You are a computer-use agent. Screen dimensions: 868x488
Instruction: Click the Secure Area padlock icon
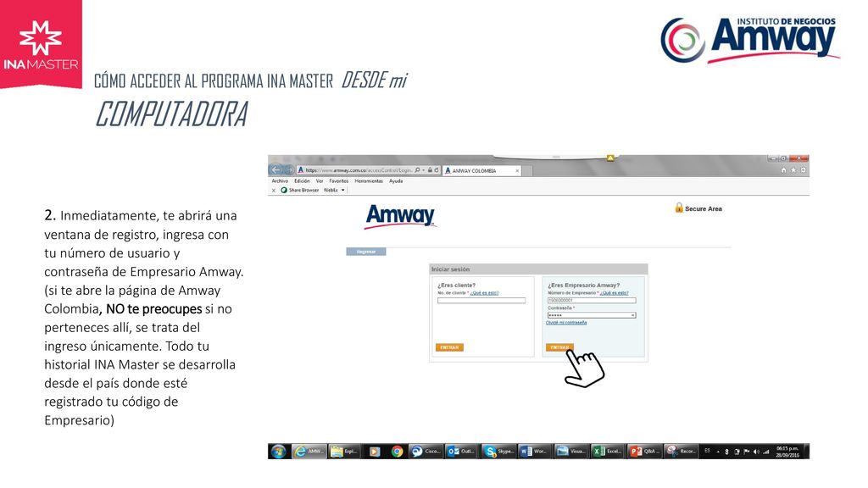coord(679,208)
